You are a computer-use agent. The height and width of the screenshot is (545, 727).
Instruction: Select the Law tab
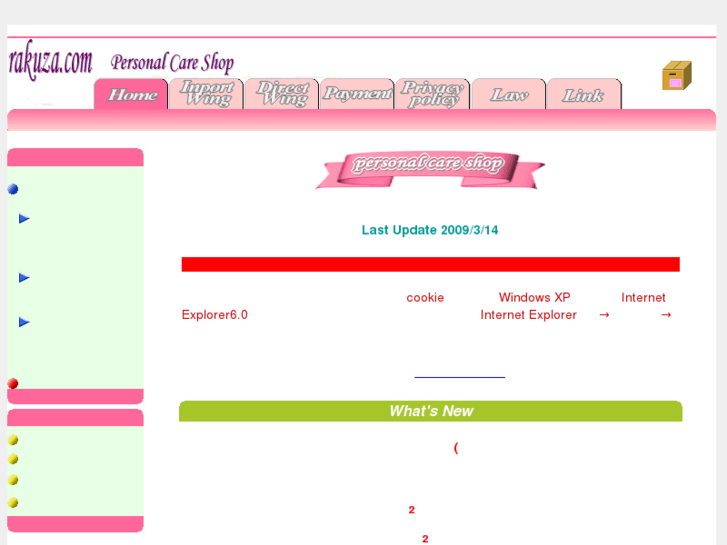509,94
